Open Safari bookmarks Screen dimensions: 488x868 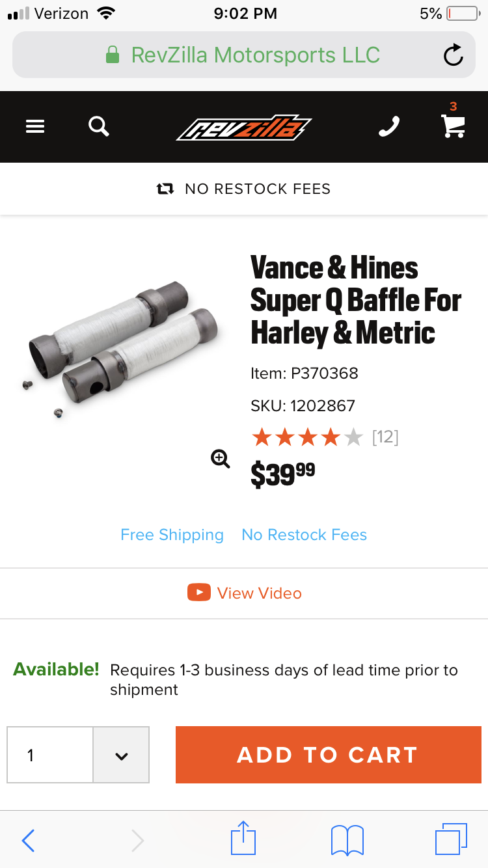click(x=347, y=840)
